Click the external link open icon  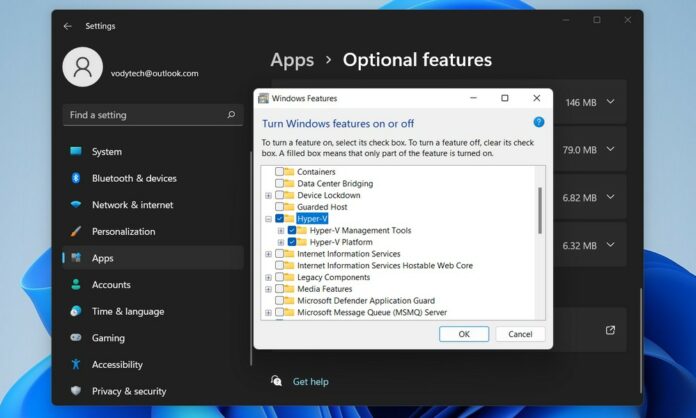610,330
